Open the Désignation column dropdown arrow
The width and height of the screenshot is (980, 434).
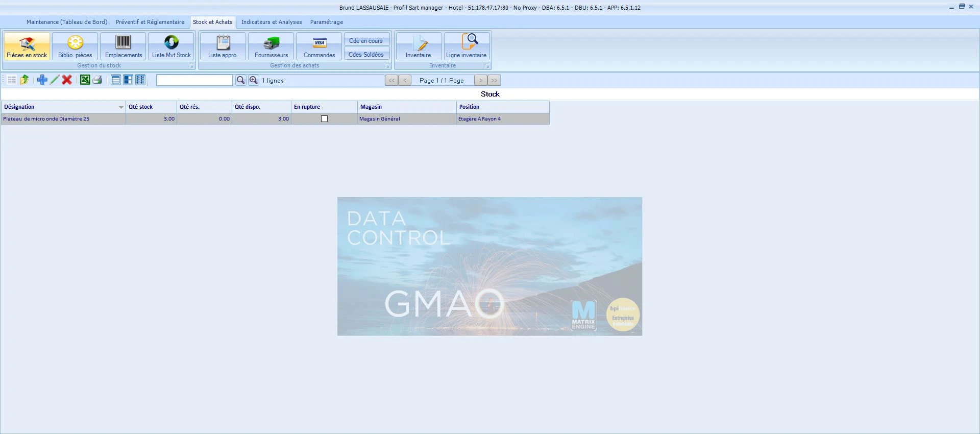click(x=121, y=107)
